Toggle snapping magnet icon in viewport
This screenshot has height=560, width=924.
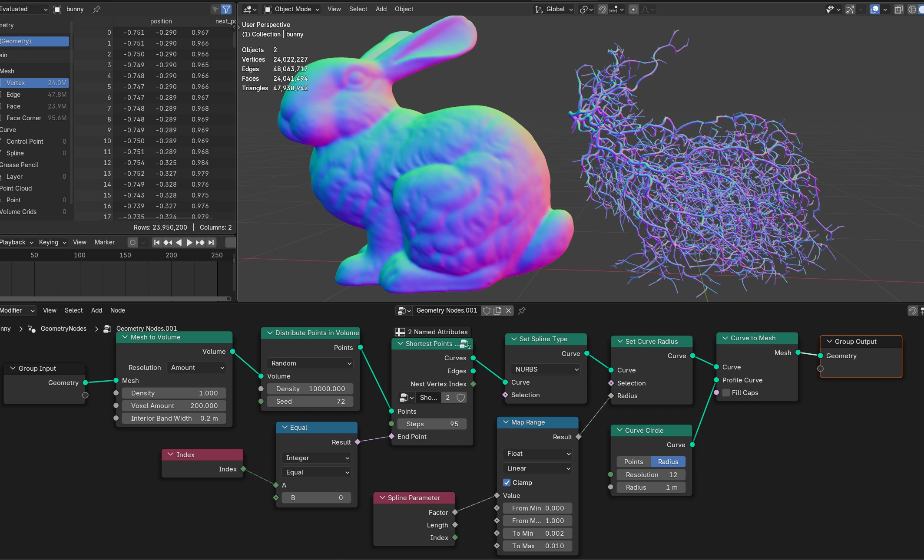pos(603,9)
